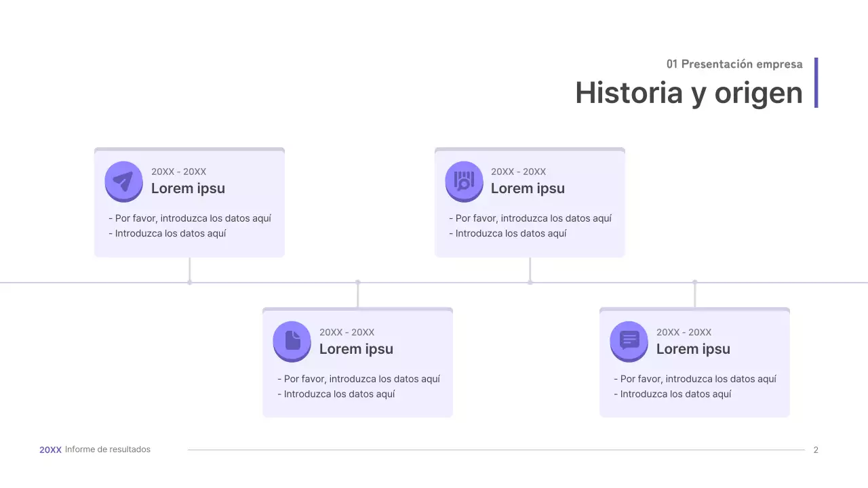Select the "01 Presentación empresa" subtitle

point(734,64)
